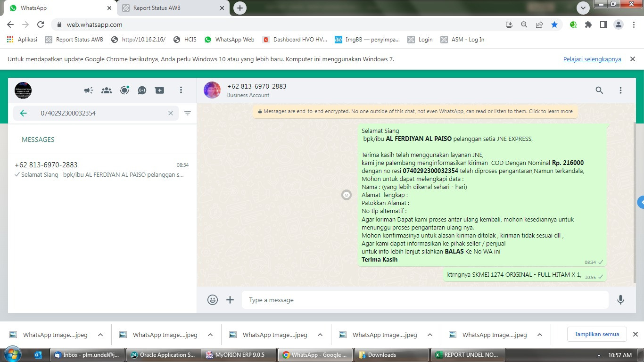Image resolution: width=644 pixels, height=362 pixels.
Task: Go back in browser history
Action: [x=10, y=25]
